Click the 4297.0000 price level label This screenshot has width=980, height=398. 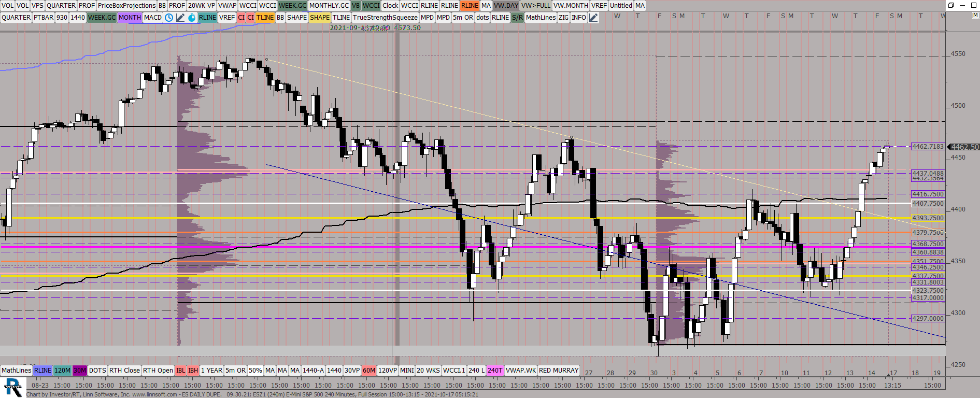tap(928, 319)
